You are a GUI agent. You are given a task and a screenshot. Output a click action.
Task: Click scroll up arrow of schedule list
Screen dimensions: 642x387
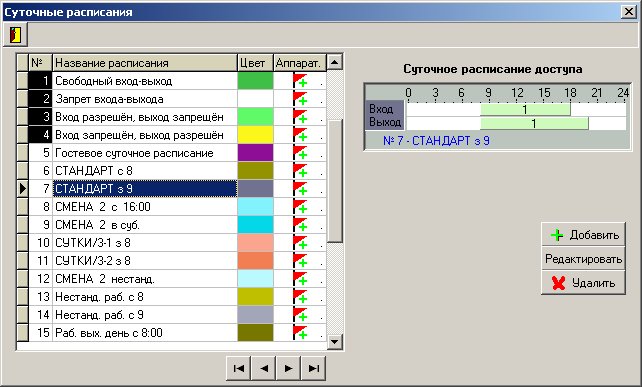click(x=335, y=62)
